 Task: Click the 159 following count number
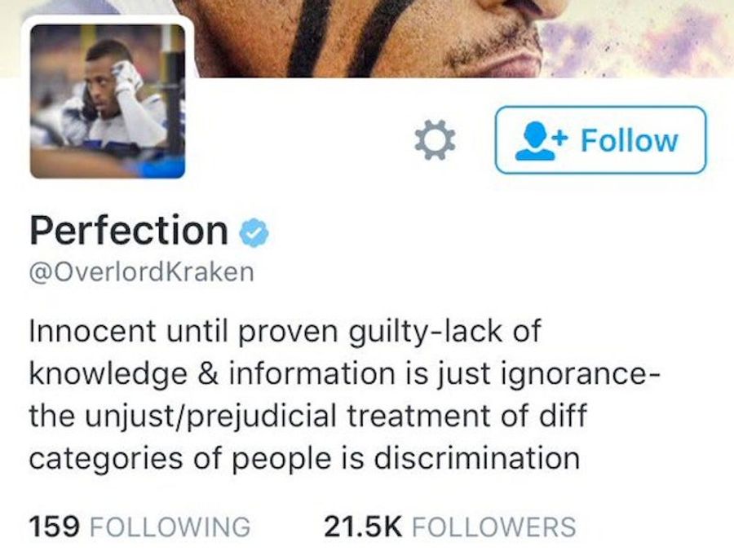point(54,527)
